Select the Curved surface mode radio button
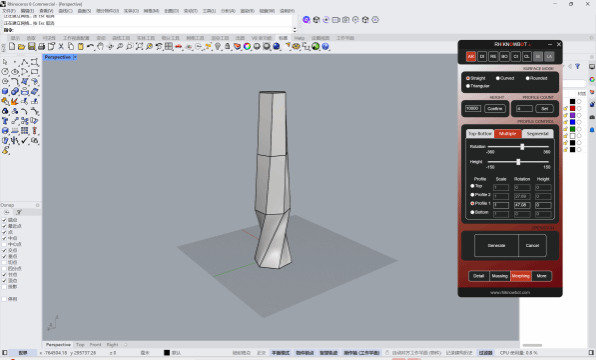This screenshot has height=360, width=596. click(498, 78)
